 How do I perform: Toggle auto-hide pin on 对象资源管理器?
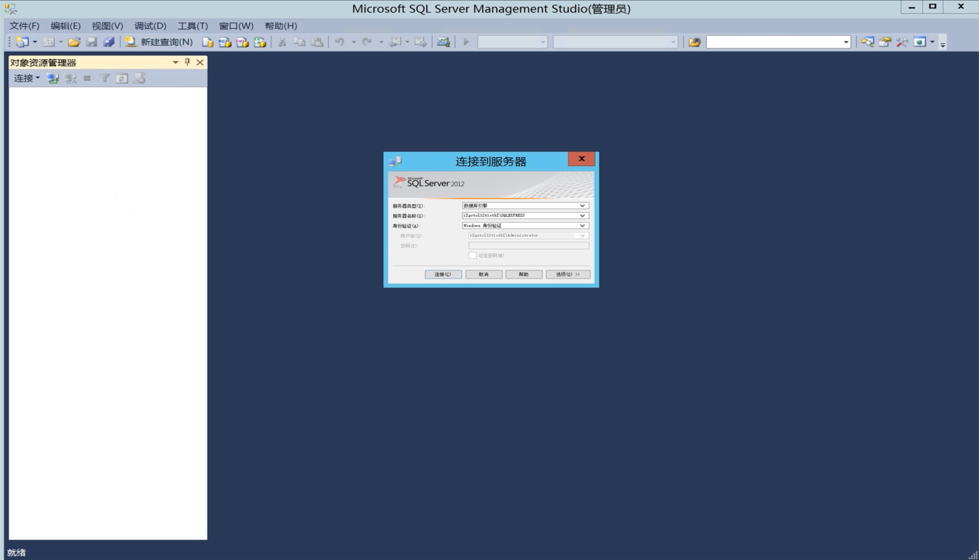pos(187,62)
